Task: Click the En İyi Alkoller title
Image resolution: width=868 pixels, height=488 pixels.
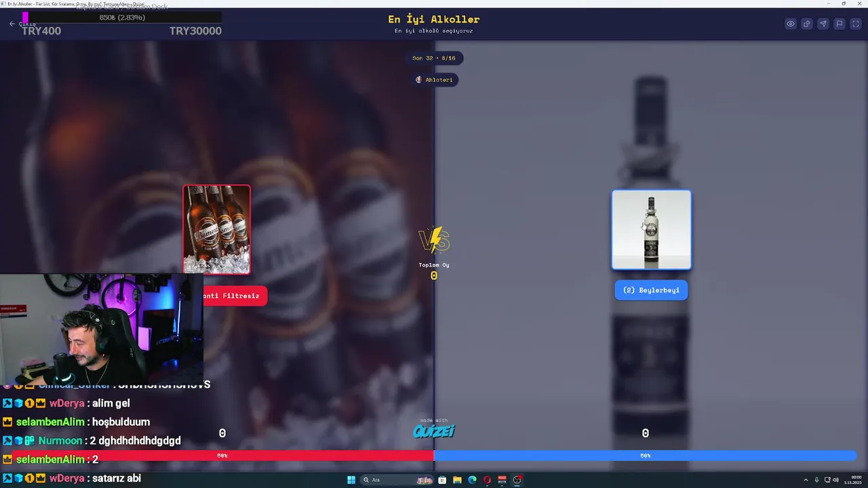Action: coord(434,20)
